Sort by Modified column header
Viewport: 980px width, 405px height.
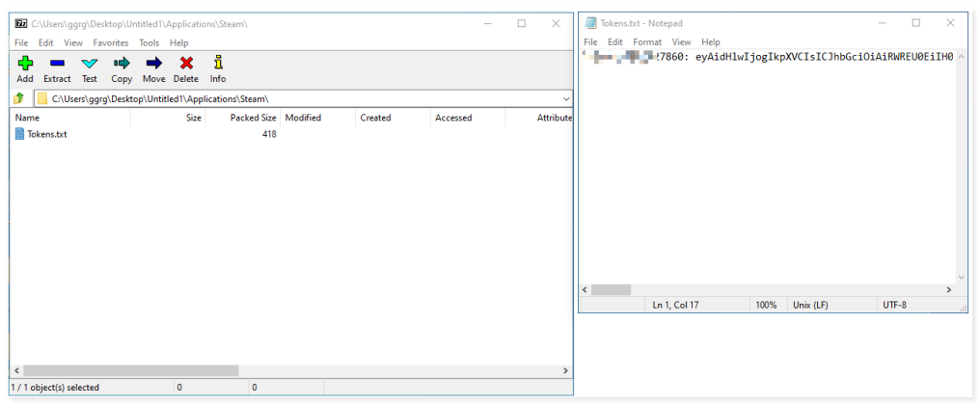pos(303,118)
